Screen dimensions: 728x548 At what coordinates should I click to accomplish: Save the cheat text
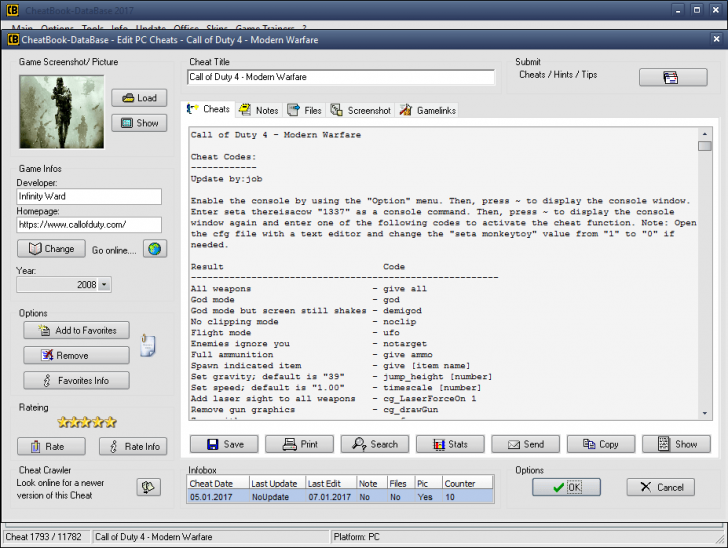(x=224, y=444)
